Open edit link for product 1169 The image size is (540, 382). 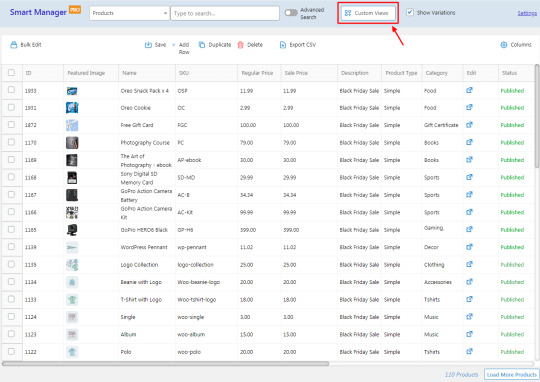469,160
